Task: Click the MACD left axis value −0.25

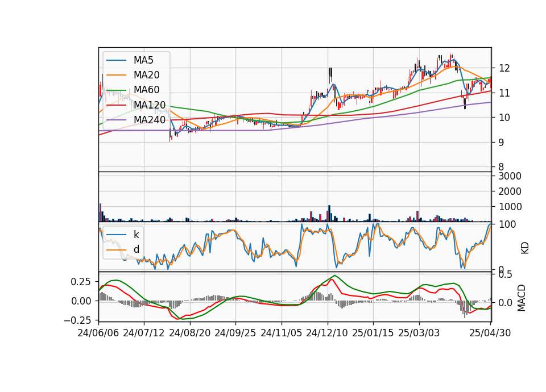Action: 78,320
